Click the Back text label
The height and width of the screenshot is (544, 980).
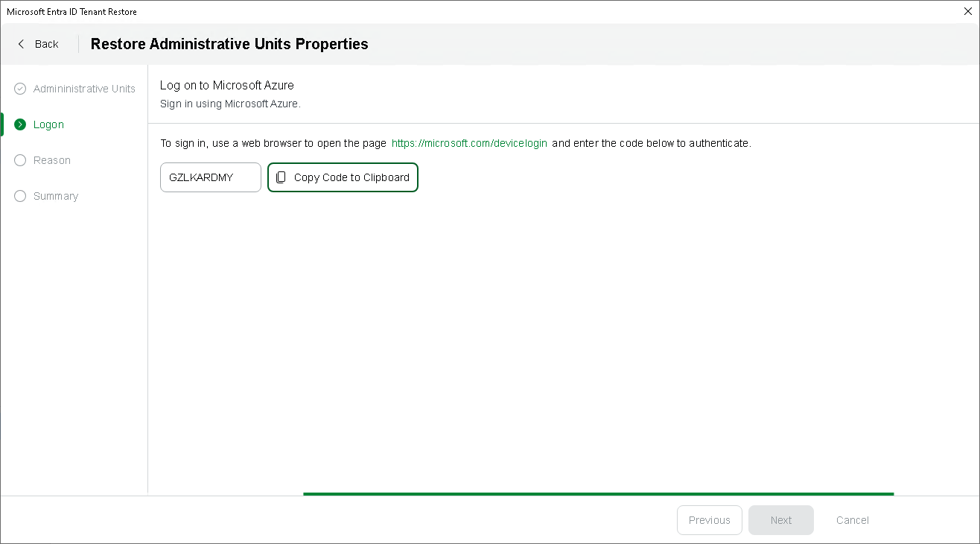click(x=46, y=44)
